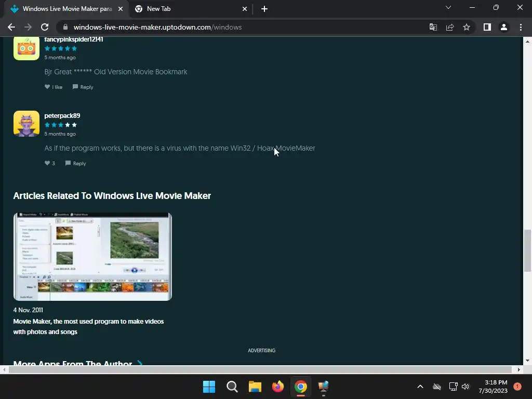
Task: Close the New Tab tab
Action: [x=245, y=9]
